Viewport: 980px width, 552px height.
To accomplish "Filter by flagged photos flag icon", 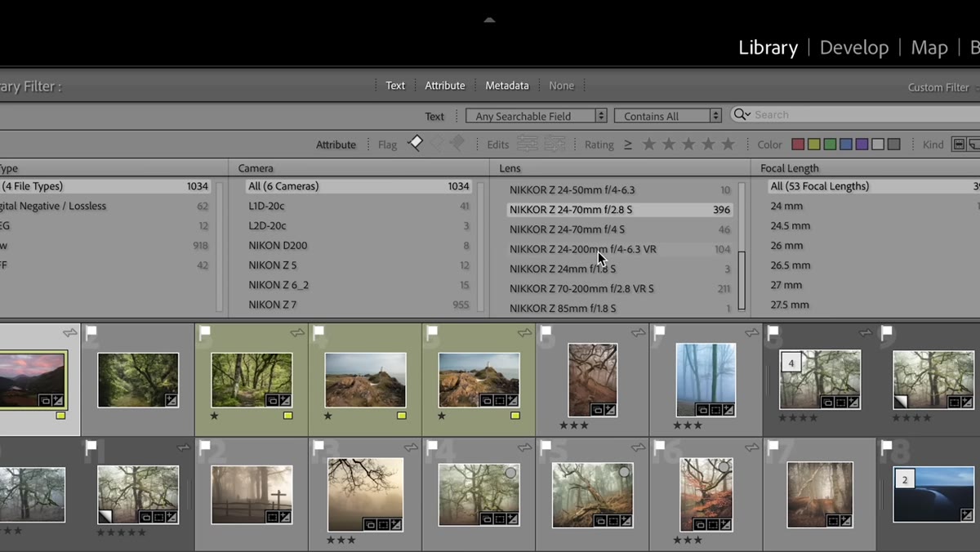I will tap(416, 144).
